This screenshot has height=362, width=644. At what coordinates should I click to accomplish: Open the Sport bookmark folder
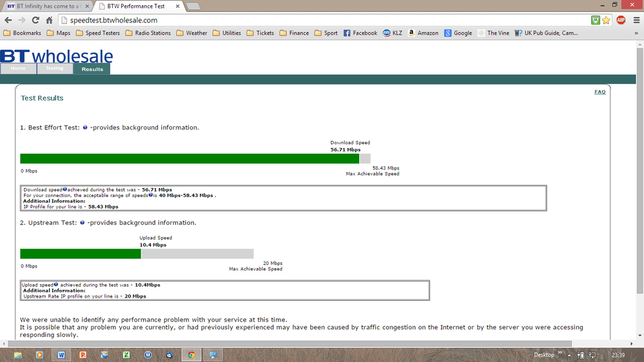pos(326,33)
